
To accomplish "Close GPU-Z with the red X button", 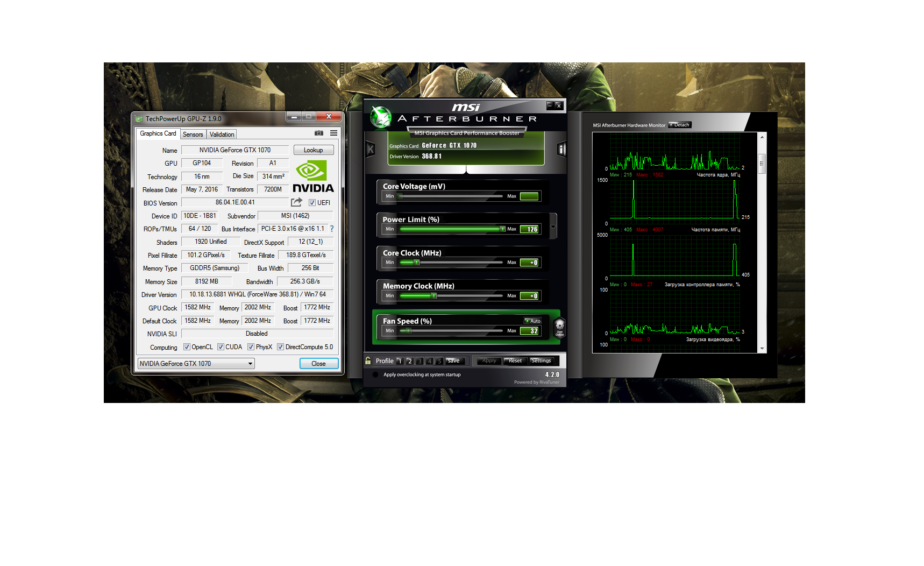I will [329, 116].
